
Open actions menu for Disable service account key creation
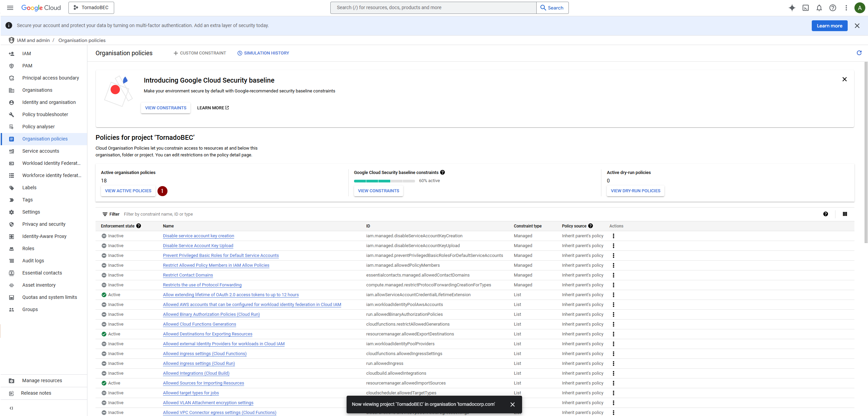tap(613, 236)
